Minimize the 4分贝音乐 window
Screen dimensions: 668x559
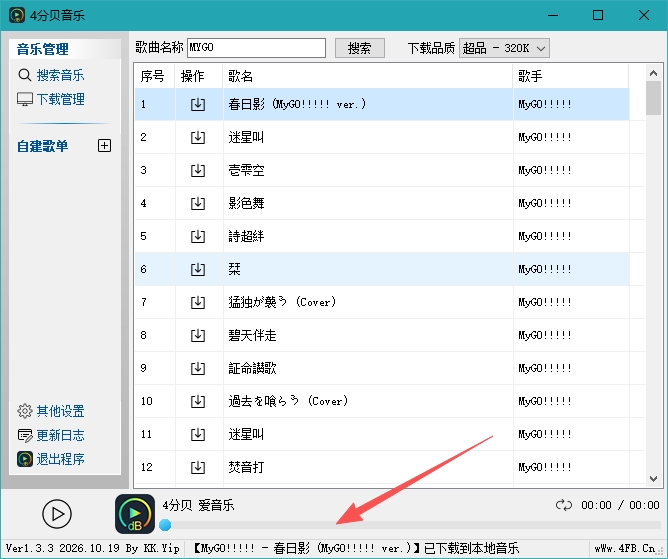(553, 15)
